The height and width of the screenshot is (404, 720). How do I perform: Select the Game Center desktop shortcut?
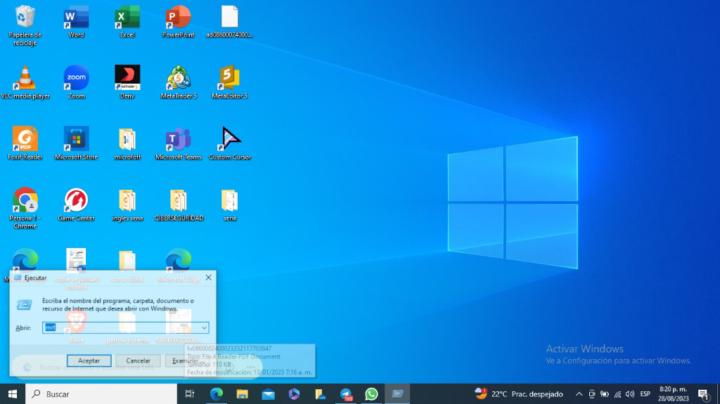point(76,205)
